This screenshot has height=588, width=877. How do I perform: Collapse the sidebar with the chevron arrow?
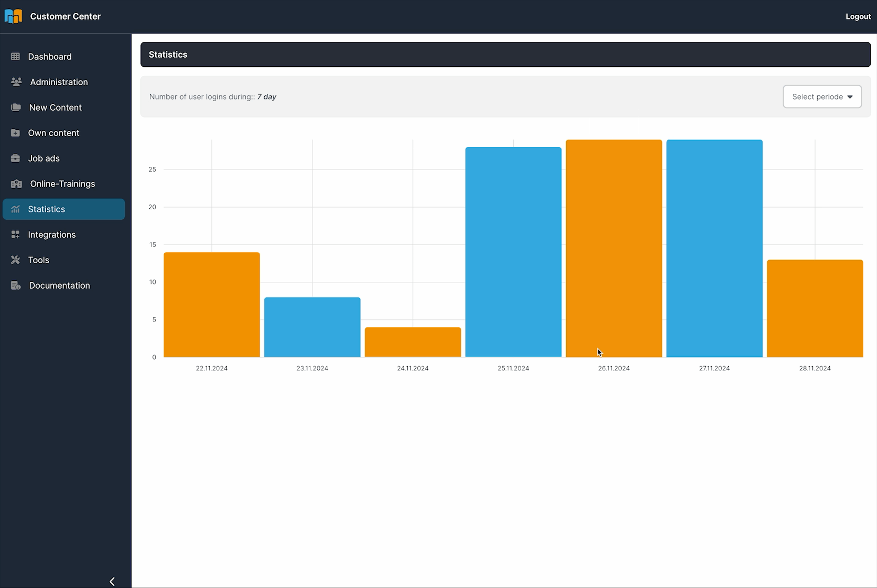tap(112, 581)
